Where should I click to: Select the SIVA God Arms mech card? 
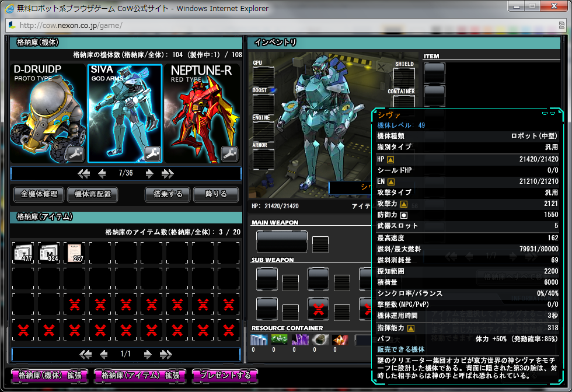tap(125, 113)
